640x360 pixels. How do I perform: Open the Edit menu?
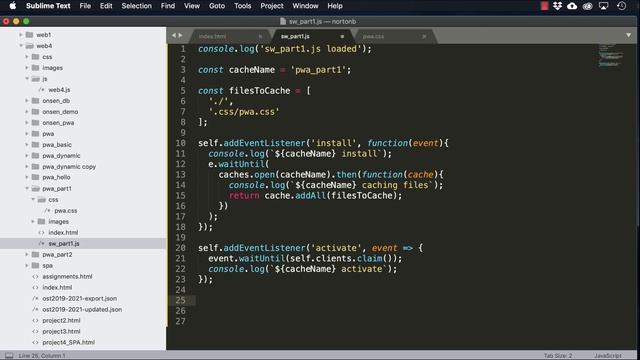[106, 6]
